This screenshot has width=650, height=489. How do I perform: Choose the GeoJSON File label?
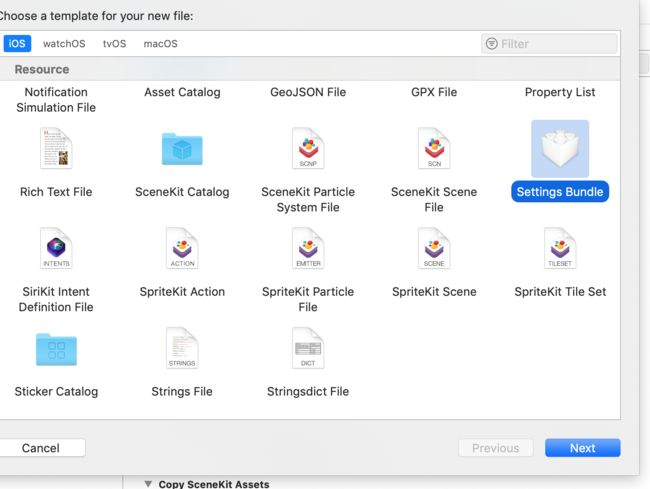(x=308, y=92)
